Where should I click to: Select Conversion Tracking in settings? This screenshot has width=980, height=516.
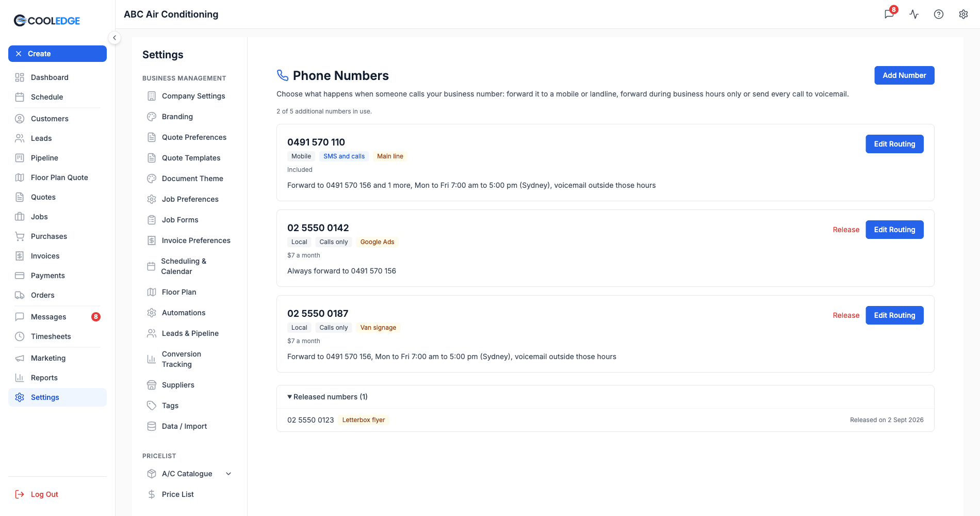click(189, 359)
